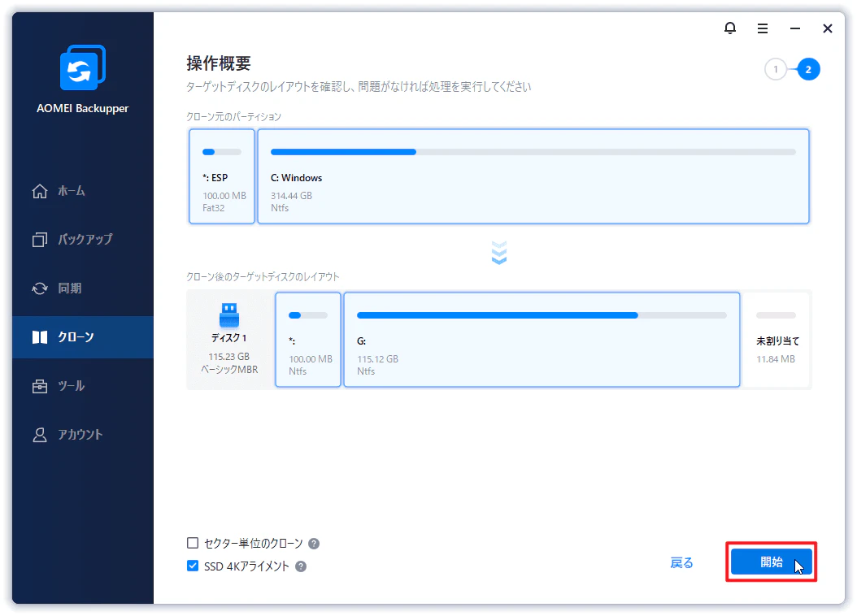Click the ESP partition usage bar

[221, 152]
